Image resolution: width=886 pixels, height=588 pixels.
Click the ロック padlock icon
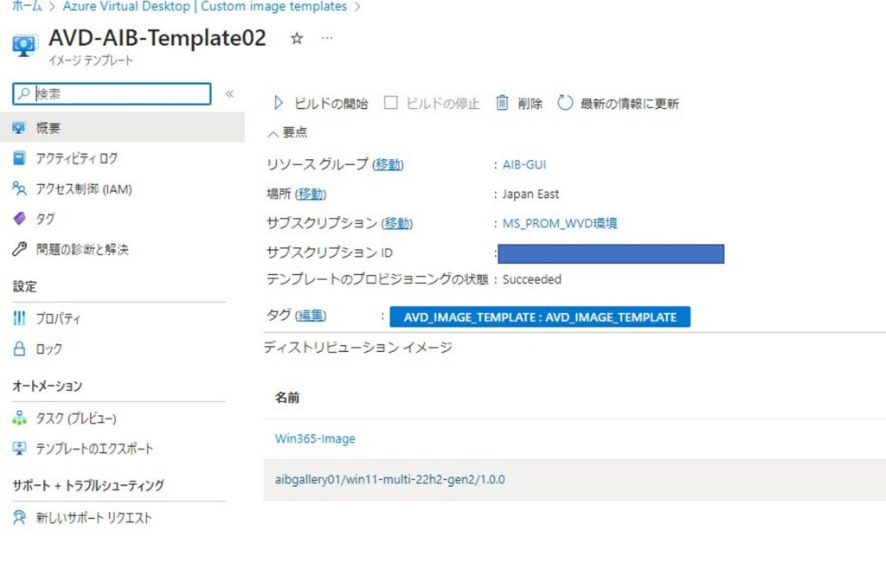[x=19, y=349]
